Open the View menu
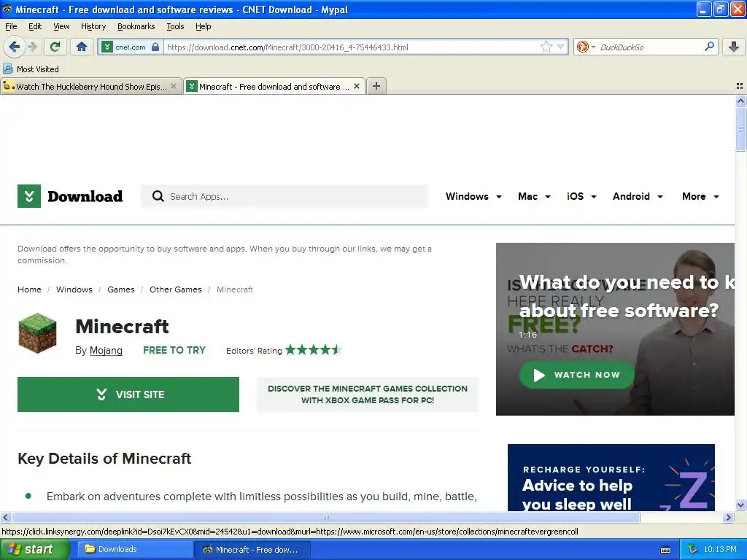 61,26
